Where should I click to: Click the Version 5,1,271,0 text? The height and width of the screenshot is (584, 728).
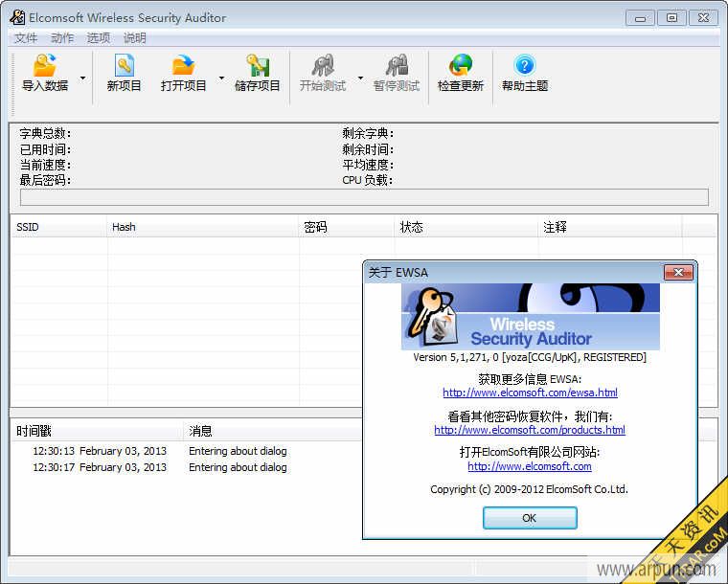pos(530,357)
